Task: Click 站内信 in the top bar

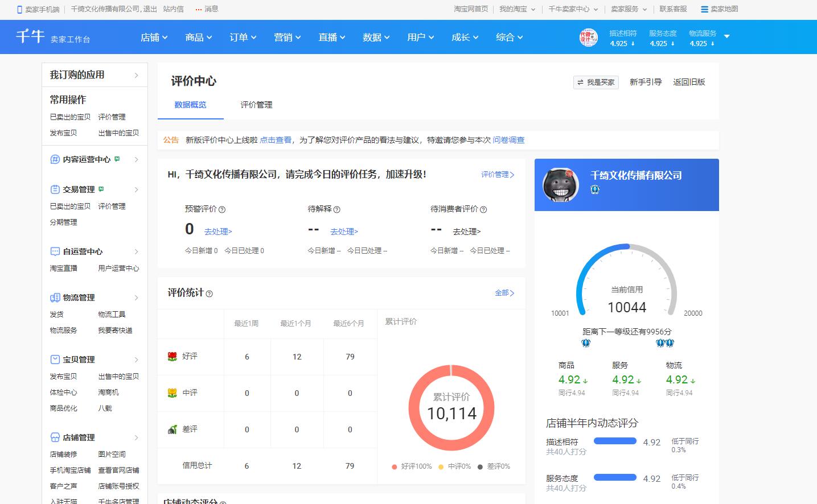Action: point(173,9)
